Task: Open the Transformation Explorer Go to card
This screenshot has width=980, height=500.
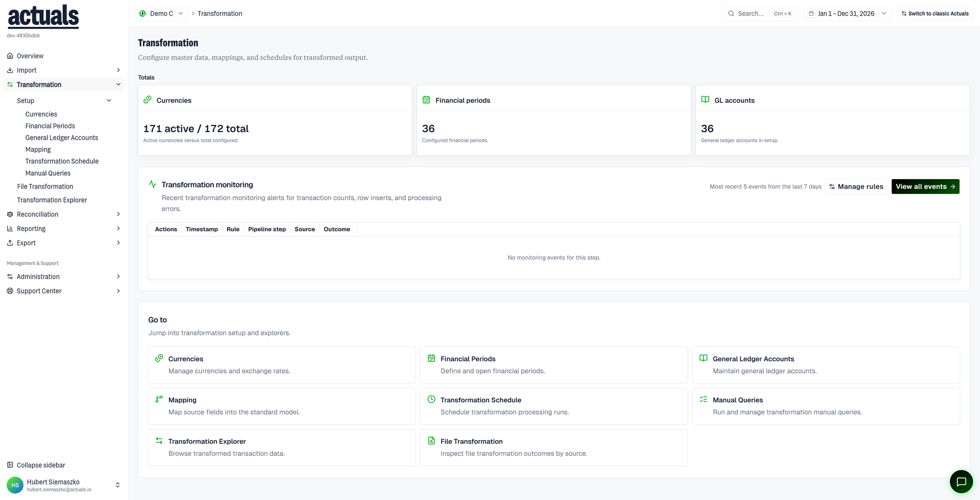Action: [x=282, y=447]
